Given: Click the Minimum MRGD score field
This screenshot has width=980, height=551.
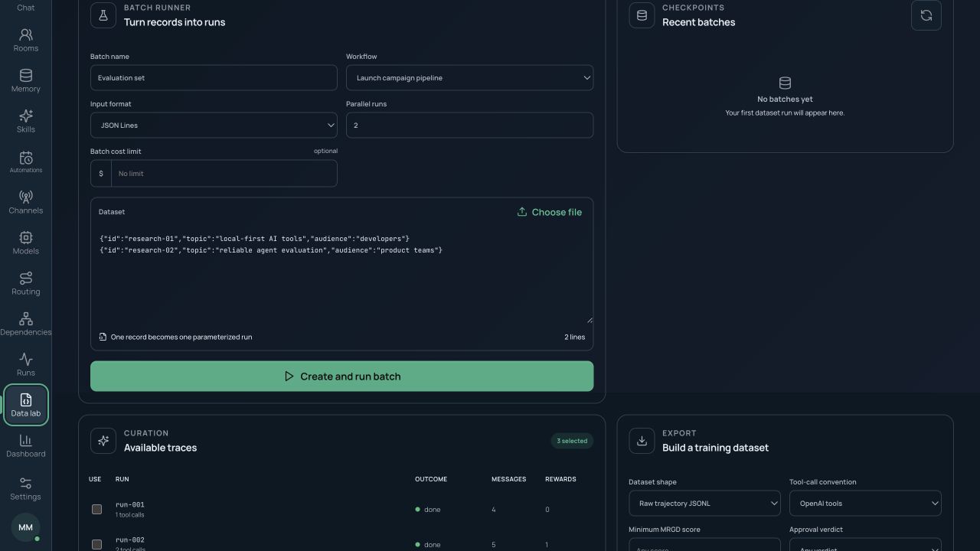Looking at the screenshot, I should (x=704, y=545).
